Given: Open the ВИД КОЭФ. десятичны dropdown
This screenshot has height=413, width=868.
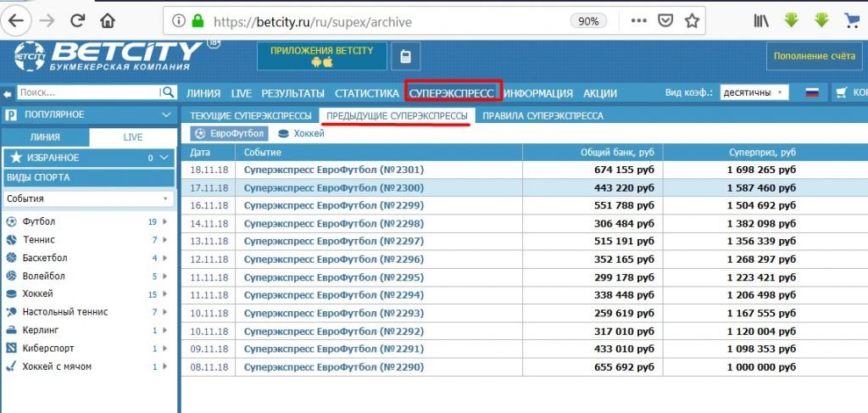Looking at the screenshot, I should click(x=754, y=93).
